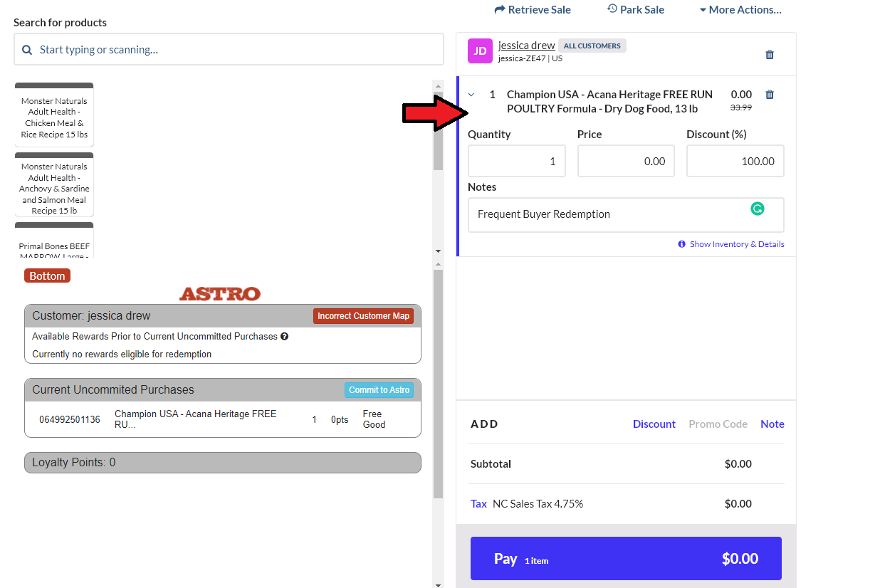Open Retrieve Sale

(x=533, y=10)
